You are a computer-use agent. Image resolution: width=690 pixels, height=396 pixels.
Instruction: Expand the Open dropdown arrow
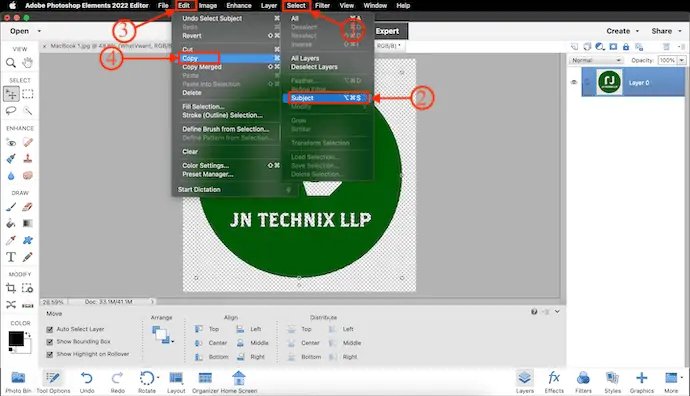(39, 31)
